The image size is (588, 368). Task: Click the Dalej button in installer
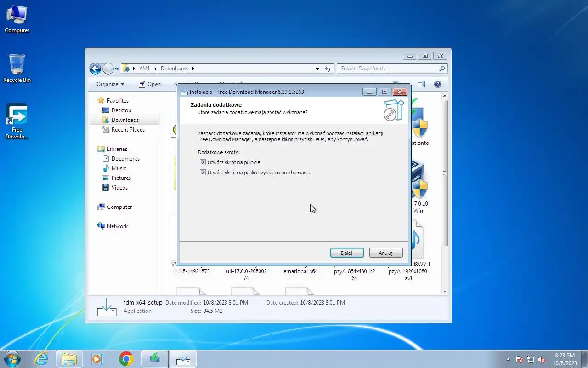coord(347,253)
